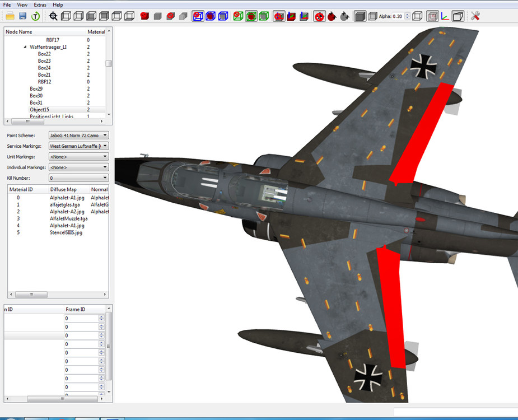This screenshot has height=420, width=518.
Task: Click the semi-transparent gray cube icon
Action: [372, 16]
